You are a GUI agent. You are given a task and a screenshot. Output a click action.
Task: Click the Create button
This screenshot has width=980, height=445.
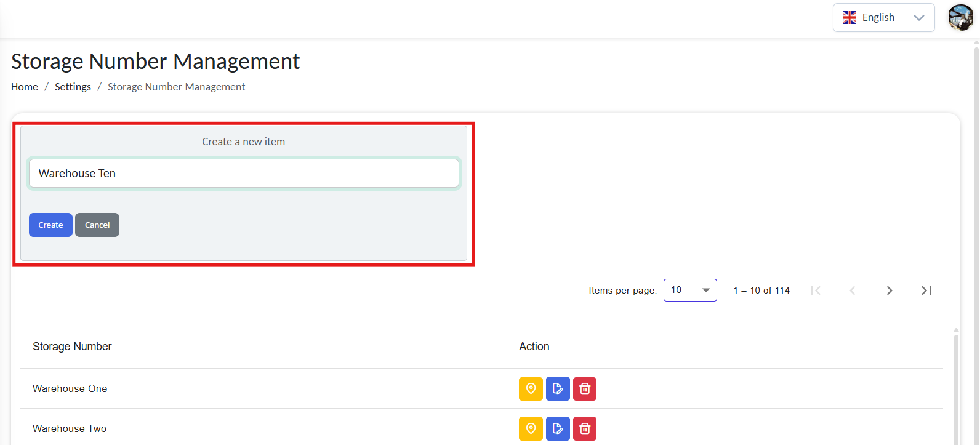[x=50, y=225]
